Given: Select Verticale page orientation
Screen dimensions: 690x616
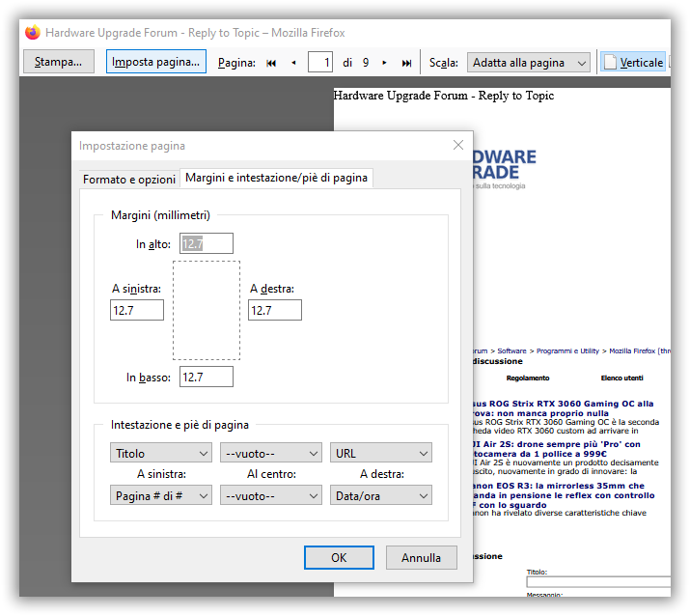Looking at the screenshot, I should (633, 62).
